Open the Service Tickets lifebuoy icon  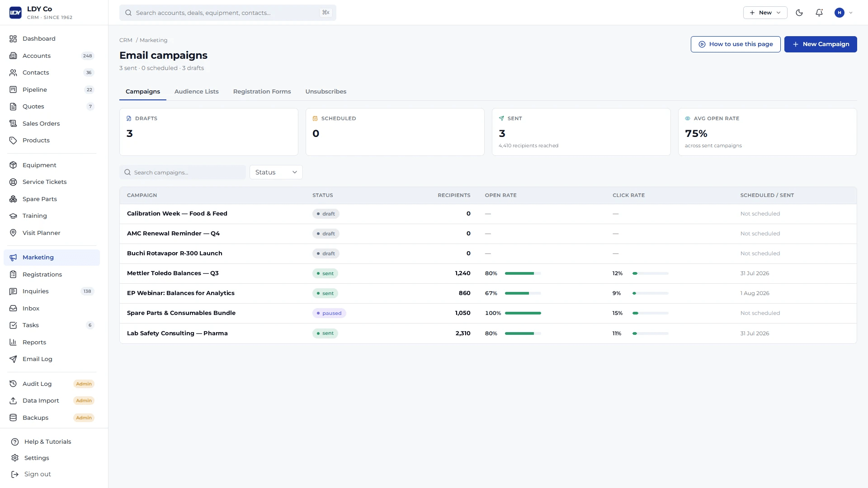click(13, 182)
